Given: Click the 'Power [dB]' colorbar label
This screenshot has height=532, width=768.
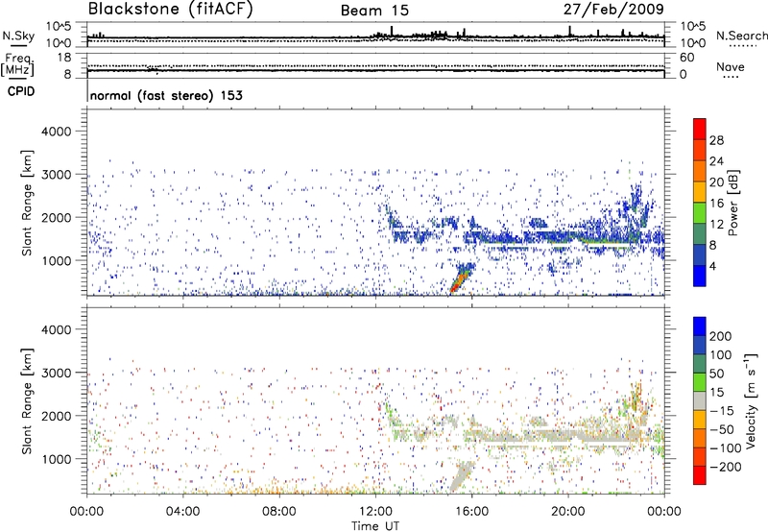Looking at the screenshot, I should click(732, 203).
